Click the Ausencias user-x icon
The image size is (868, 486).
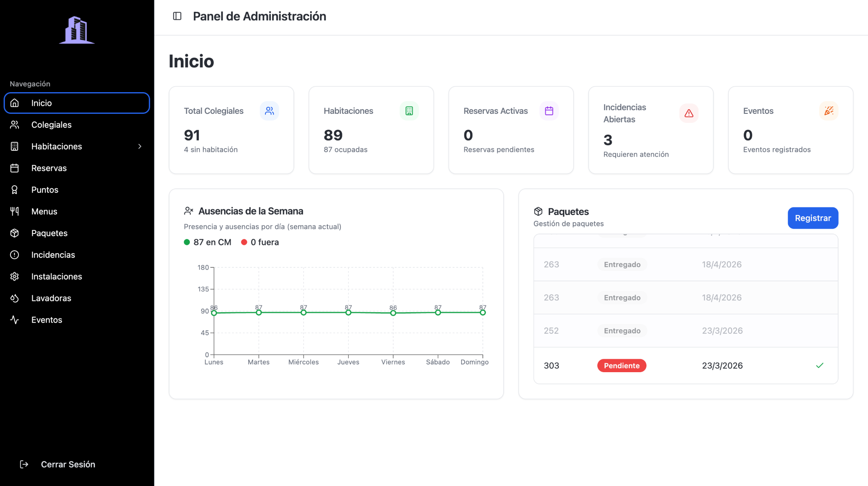click(189, 211)
